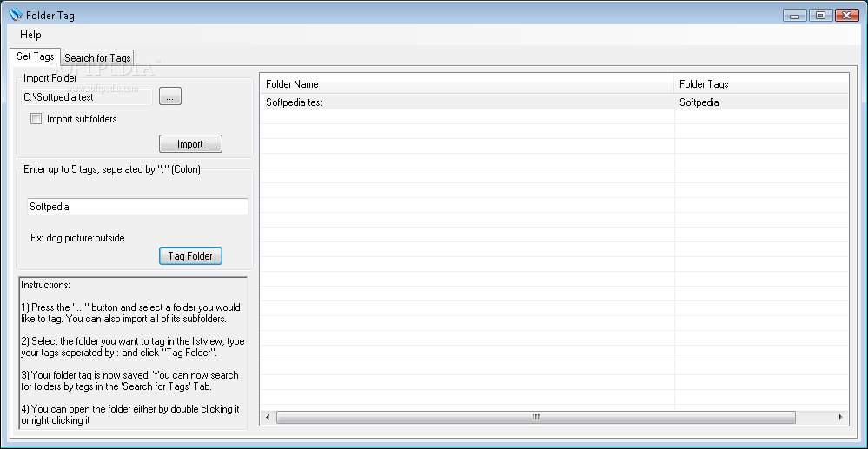868x449 pixels.
Task: Click the Import button
Action: (190, 144)
